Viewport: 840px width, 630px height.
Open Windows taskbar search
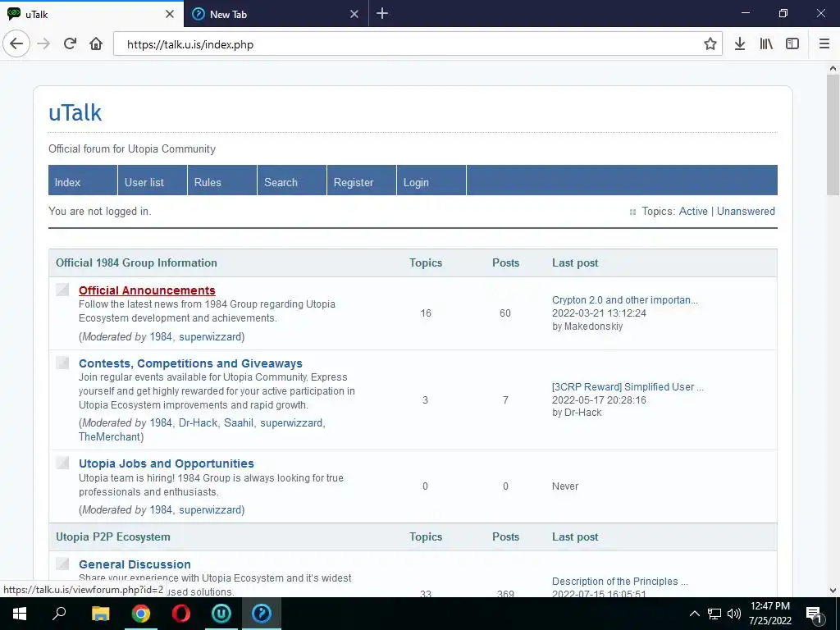tap(59, 614)
